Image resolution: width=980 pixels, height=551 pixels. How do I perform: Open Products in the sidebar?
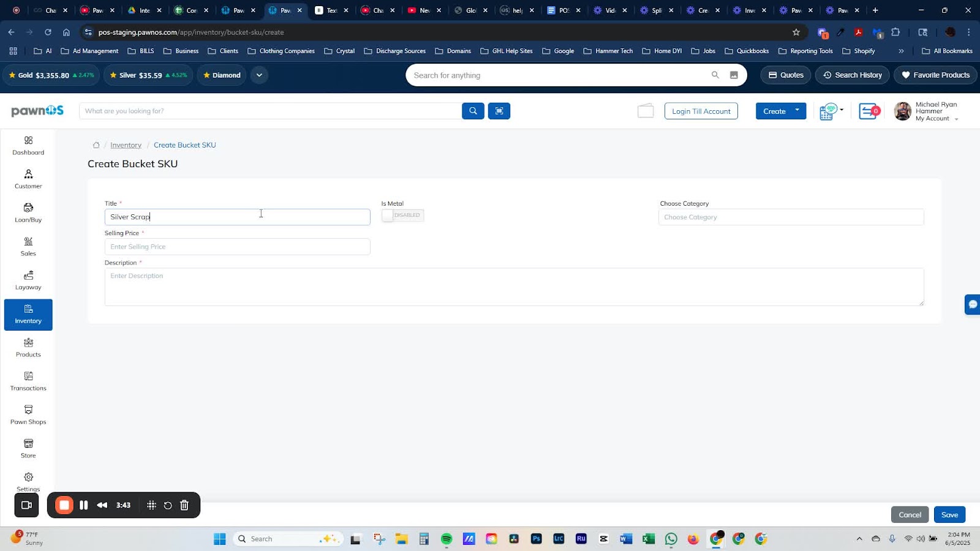[x=28, y=348]
